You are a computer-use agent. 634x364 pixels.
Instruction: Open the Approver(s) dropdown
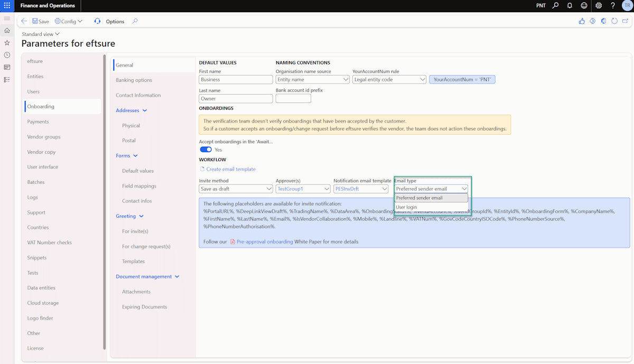303,189
